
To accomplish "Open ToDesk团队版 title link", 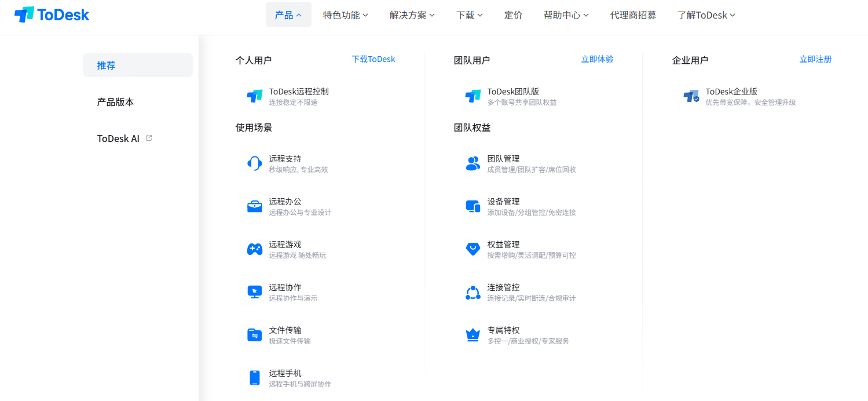I will pyautogui.click(x=514, y=92).
